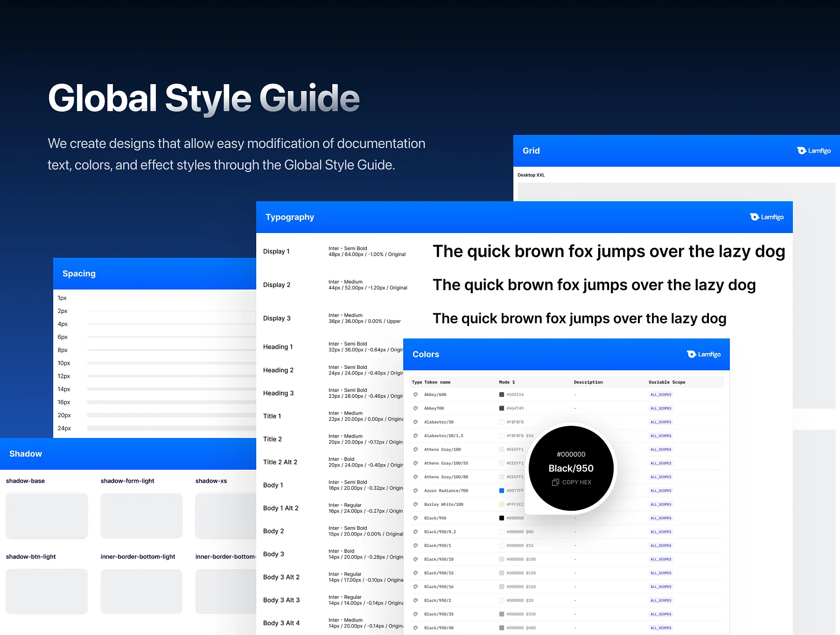
Task: Click the ALL_SCOPES tag on Azure Radiance/700 row
Action: tap(661, 491)
